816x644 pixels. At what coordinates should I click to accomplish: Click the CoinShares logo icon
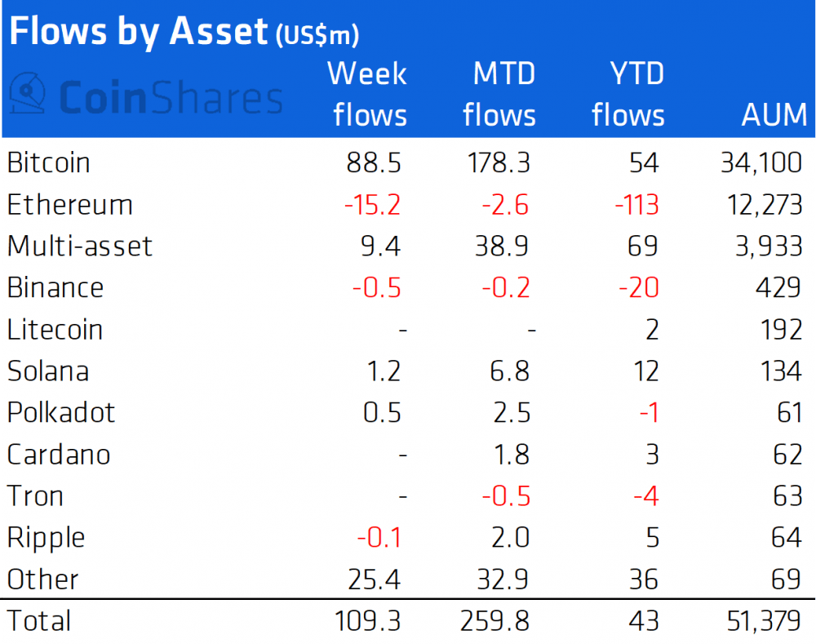click(x=29, y=95)
